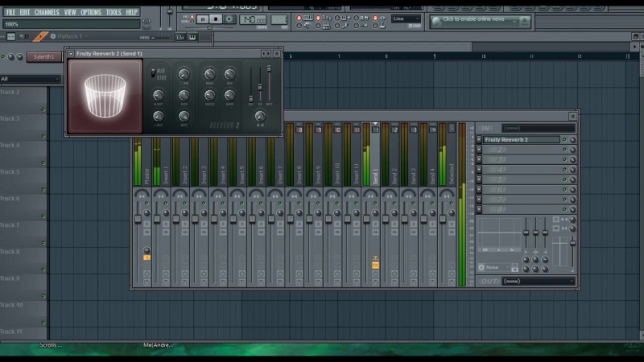Click the Send 1 track volume fader
Viewport: 644px width, 362px height.
[x=366, y=219]
